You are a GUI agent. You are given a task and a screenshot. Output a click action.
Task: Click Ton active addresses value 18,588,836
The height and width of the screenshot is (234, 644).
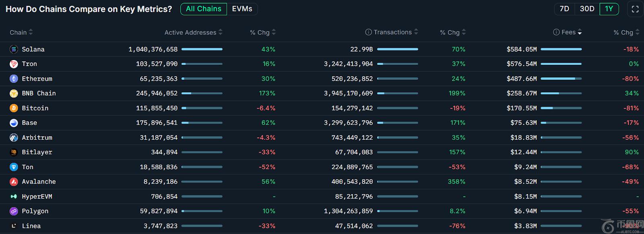coord(159,167)
